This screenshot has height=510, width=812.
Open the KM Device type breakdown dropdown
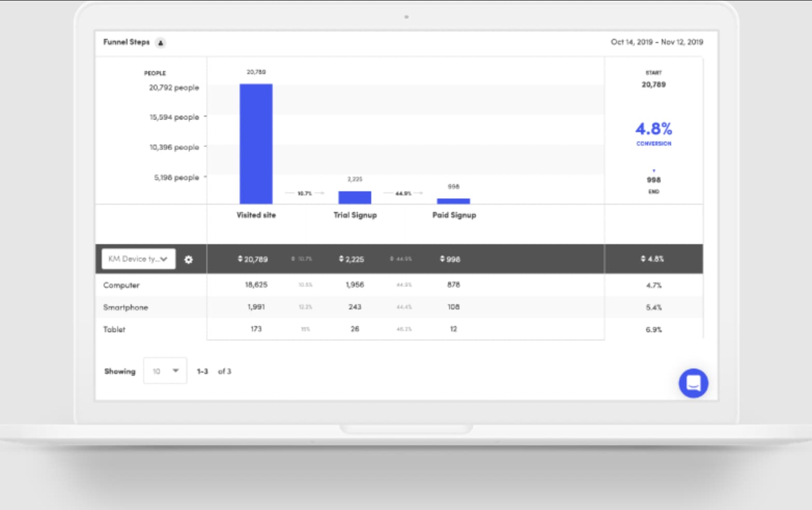click(x=137, y=259)
